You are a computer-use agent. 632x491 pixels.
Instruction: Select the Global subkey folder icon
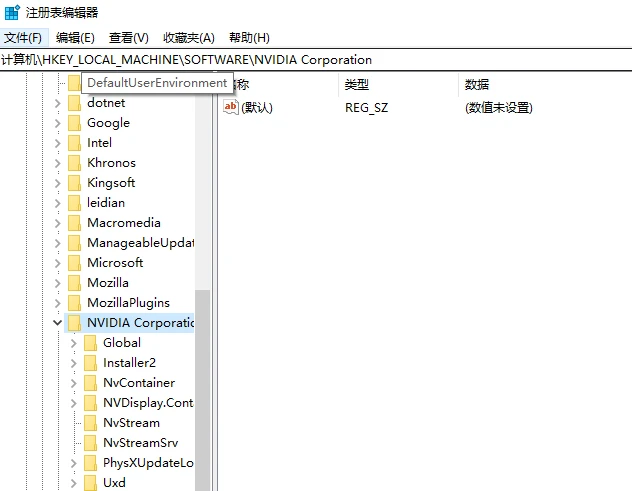tap(90, 343)
